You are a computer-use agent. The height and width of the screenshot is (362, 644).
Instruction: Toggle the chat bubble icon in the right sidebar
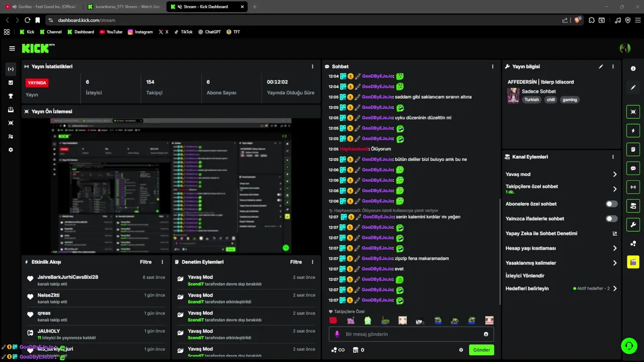coord(633,168)
